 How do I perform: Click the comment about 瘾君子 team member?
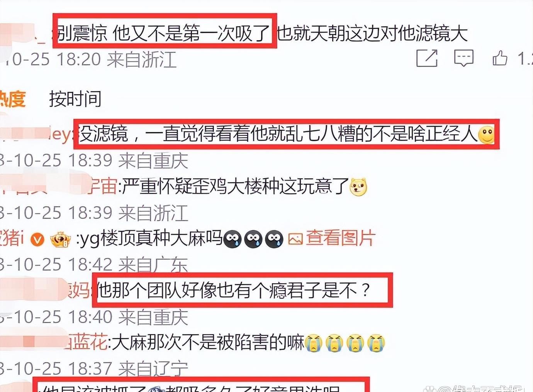click(234, 290)
